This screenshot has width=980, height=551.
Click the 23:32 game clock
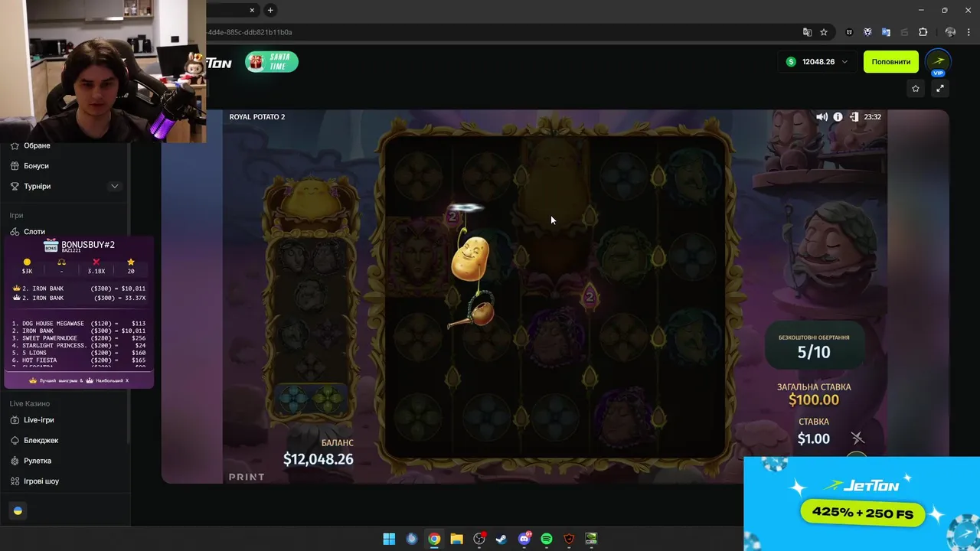click(x=872, y=117)
